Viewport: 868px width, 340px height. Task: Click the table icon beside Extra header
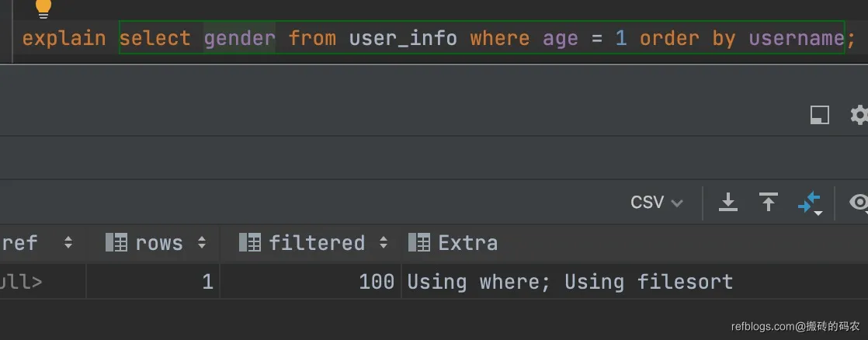coord(419,243)
